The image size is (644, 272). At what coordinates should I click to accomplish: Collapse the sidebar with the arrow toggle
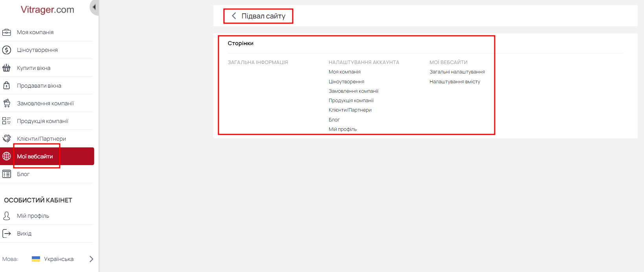pyautogui.click(x=94, y=7)
